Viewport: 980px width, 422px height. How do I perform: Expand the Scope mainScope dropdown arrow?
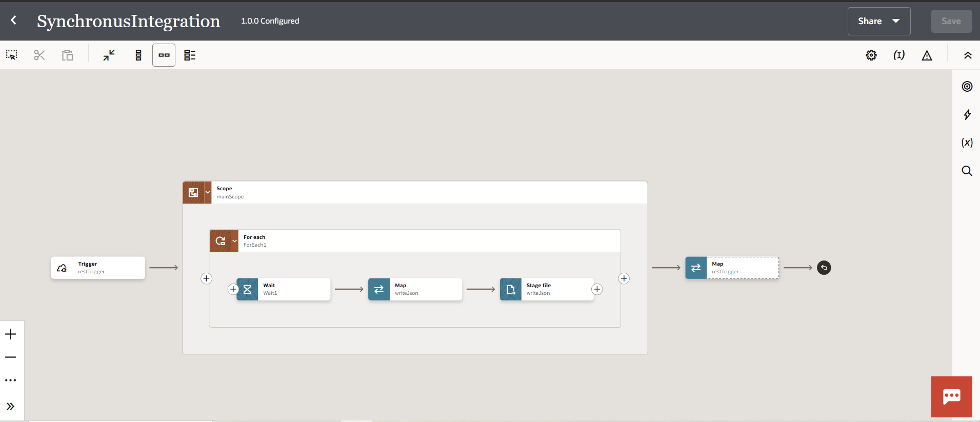(208, 192)
